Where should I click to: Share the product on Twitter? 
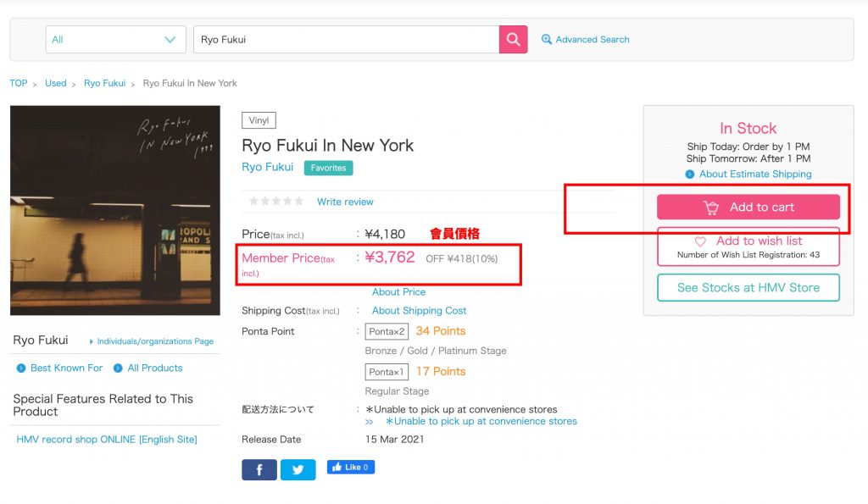click(298, 469)
